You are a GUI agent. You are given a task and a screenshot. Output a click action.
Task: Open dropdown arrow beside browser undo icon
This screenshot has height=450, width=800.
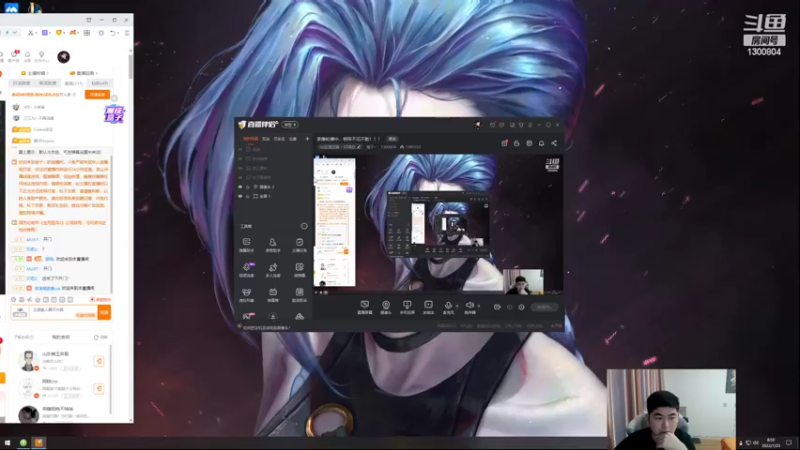[118, 33]
